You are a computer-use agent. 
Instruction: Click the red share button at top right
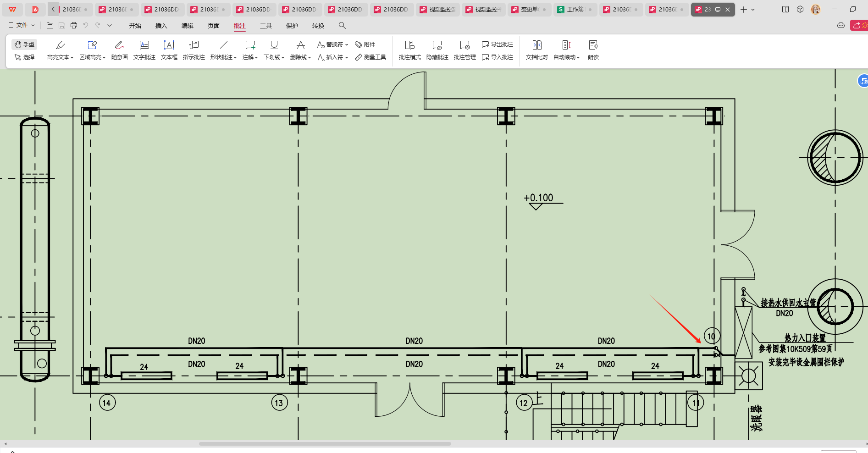(859, 26)
